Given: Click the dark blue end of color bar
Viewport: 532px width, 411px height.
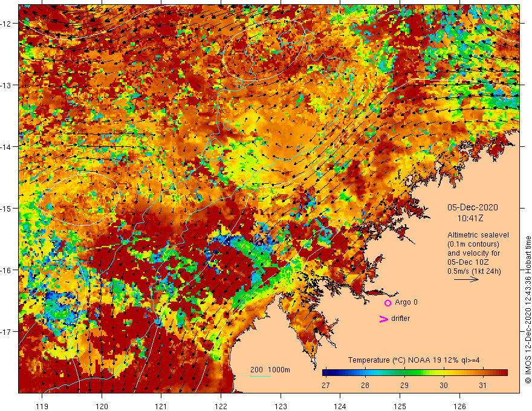Looking at the screenshot, I should (326, 373).
